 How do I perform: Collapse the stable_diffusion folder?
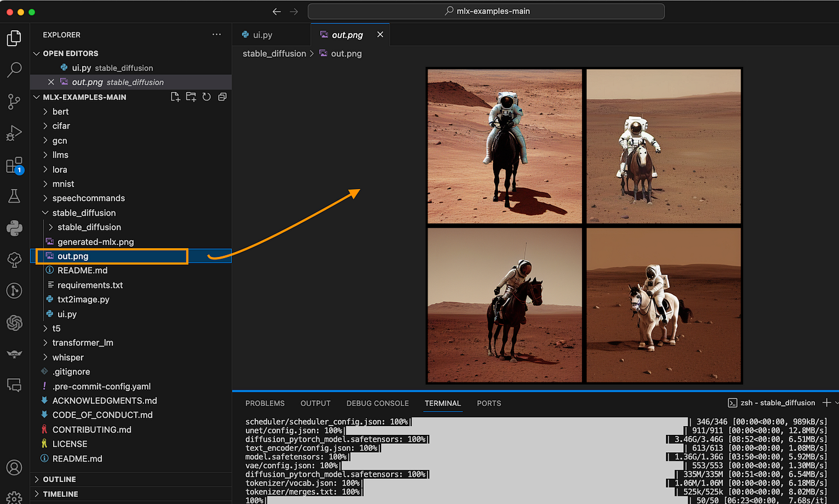[83, 212]
